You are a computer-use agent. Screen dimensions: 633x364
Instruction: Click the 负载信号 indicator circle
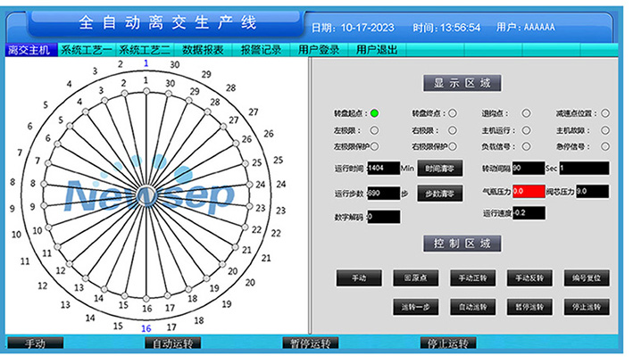pyautogui.click(x=526, y=146)
